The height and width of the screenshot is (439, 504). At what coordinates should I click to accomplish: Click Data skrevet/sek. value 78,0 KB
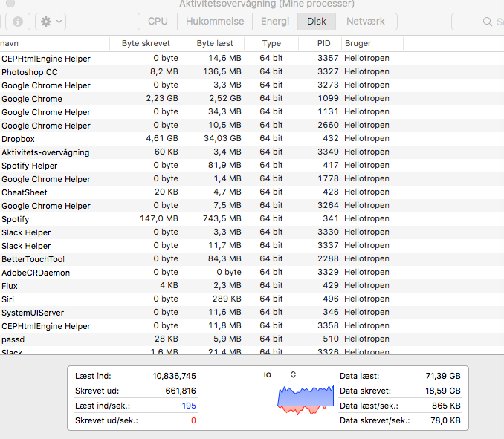click(446, 420)
